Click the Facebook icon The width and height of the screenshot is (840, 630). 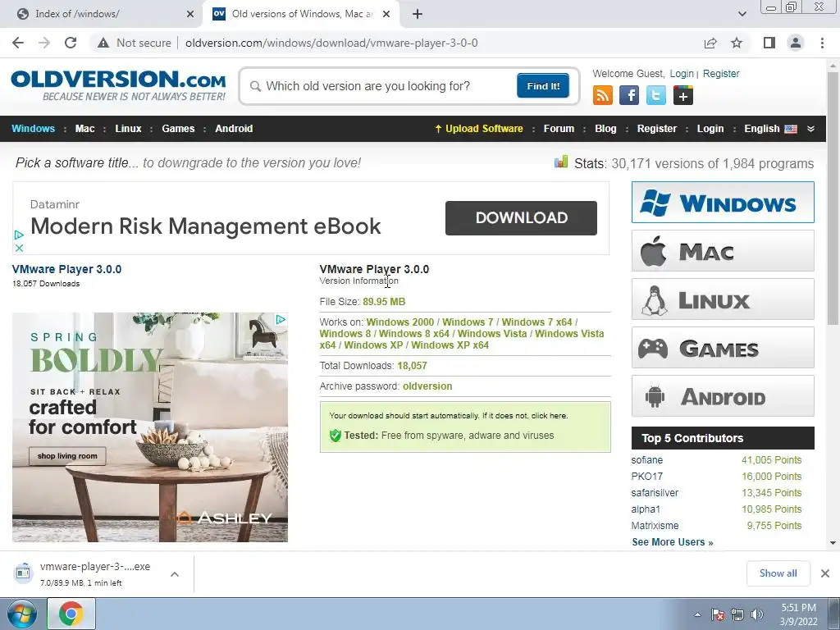629,95
